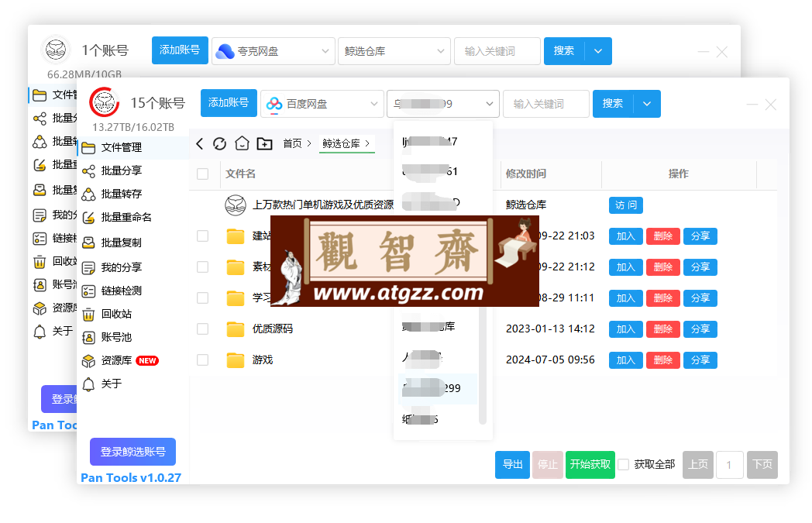The image size is (812, 523).
Task: Click the account dropdown list scrollbar
Action: [x=482, y=365]
